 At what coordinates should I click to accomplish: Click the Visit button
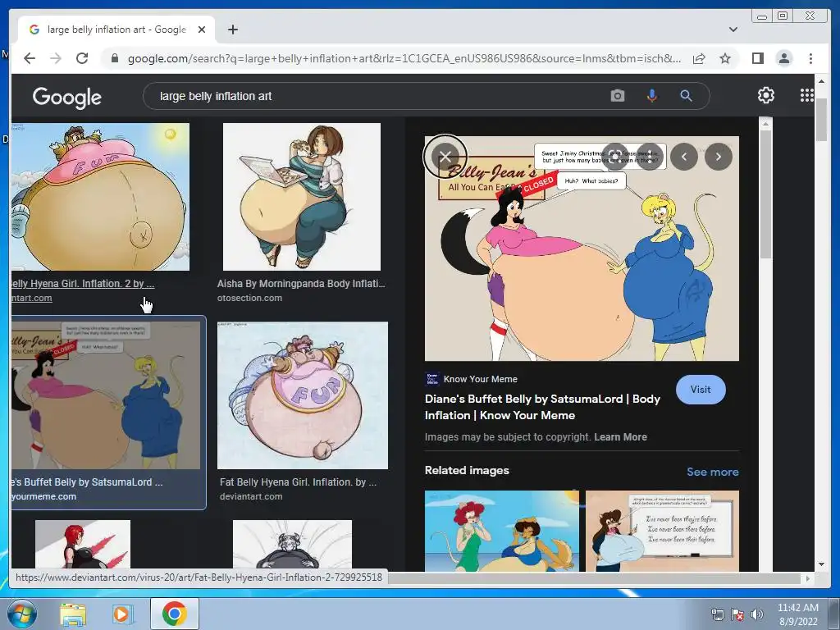[x=701, y=390]
